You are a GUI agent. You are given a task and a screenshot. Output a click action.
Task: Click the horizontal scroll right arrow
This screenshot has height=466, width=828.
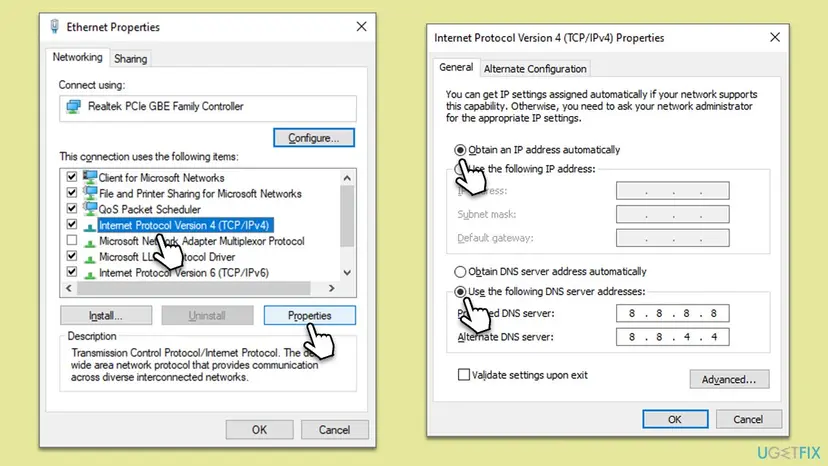331,288
